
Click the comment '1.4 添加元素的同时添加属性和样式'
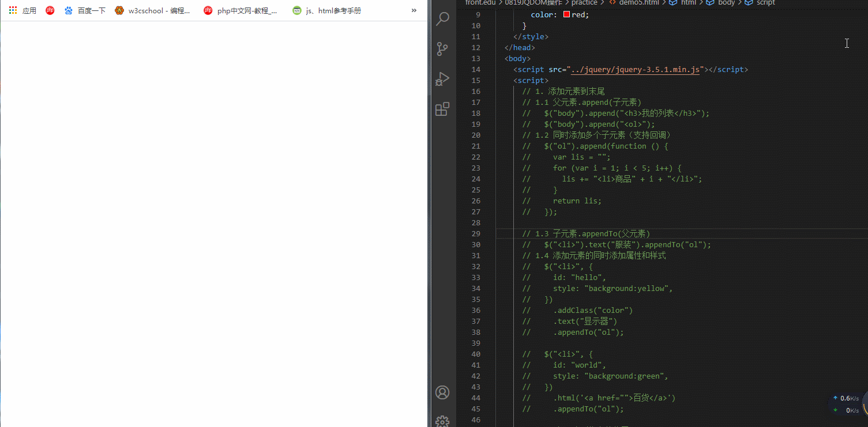(x=594, y=255)
